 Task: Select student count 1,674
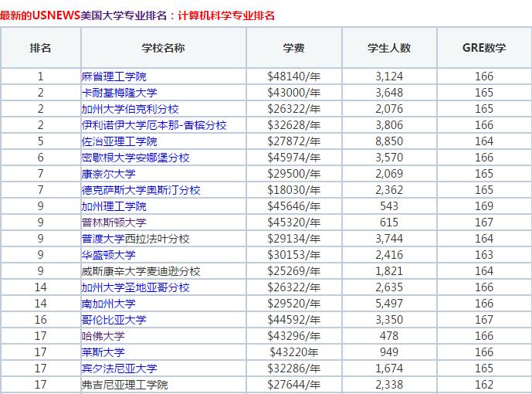click(389, 369)
